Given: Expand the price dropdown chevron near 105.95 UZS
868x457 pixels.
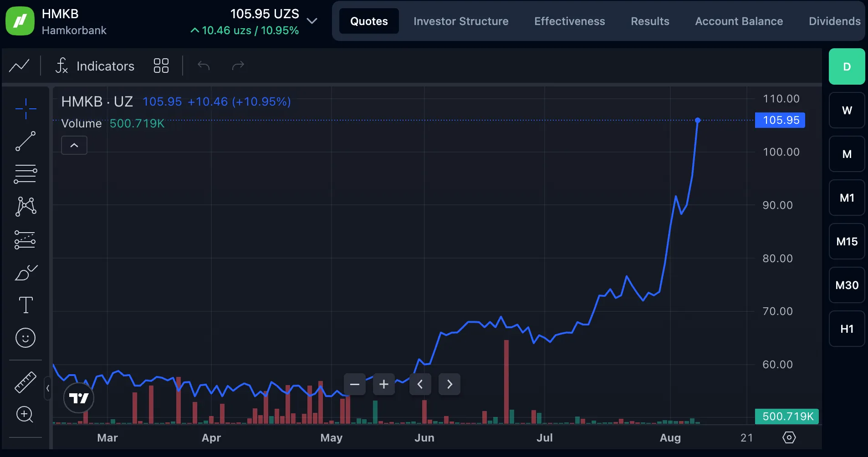Looking at the screenshot, I should click(x=312, y=21).
